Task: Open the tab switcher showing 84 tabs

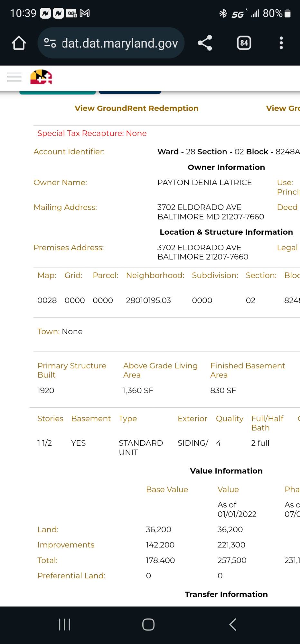Action: pyautogui.click(x=244, y=43)
